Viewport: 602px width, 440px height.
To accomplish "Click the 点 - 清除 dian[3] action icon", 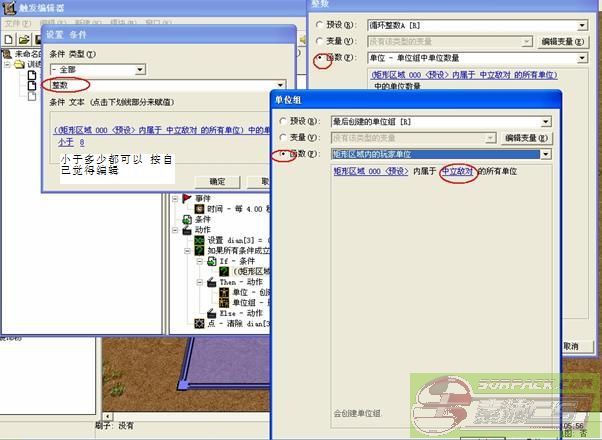I will click(x=199, y=324).
